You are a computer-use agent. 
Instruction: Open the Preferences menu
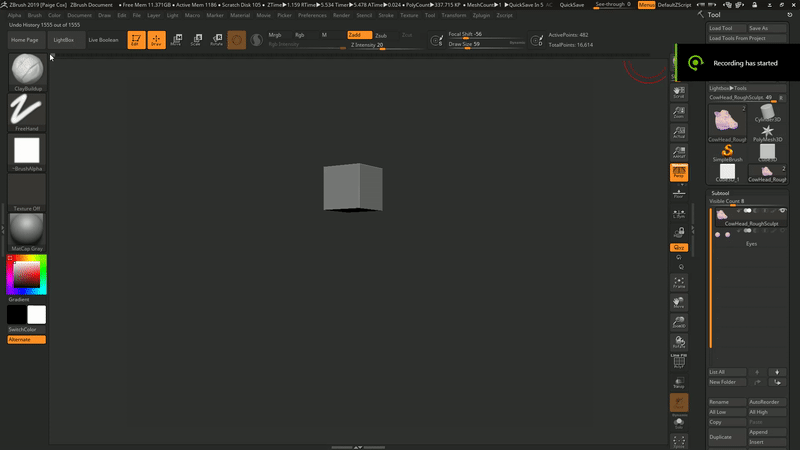click(x=312, y=15)
